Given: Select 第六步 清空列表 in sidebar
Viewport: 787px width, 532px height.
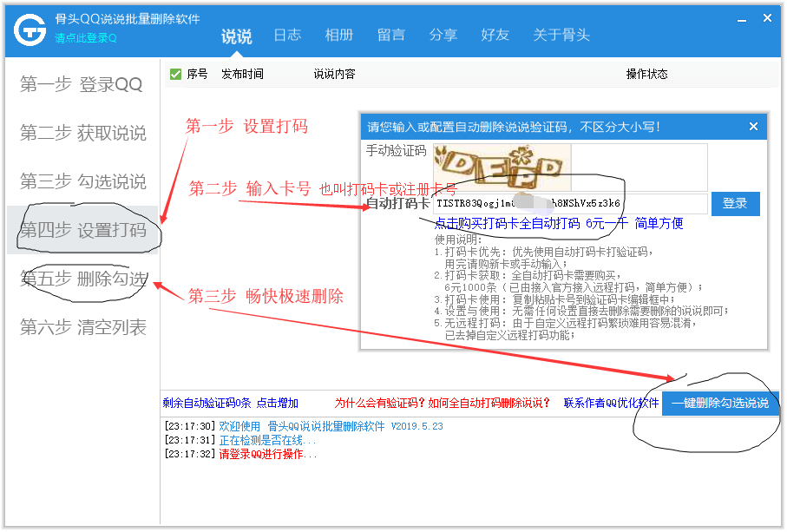Looking at the screenshot, I should point(82,327).
